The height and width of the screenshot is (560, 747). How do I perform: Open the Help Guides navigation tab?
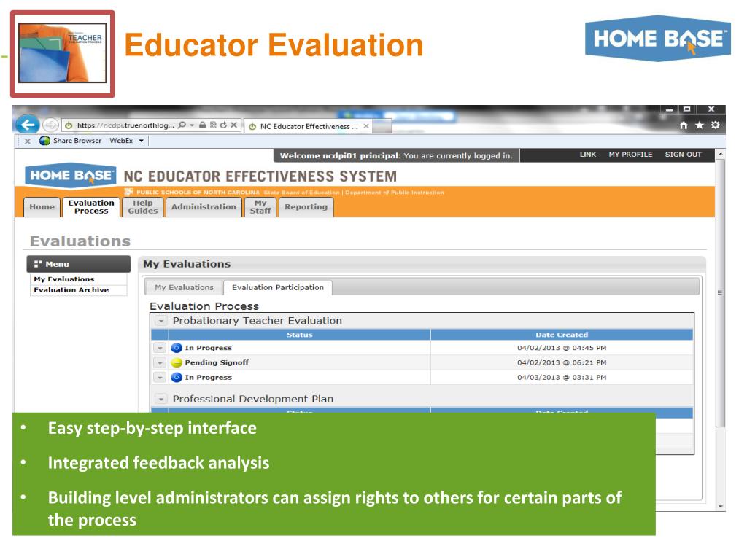tap(142, 206)
